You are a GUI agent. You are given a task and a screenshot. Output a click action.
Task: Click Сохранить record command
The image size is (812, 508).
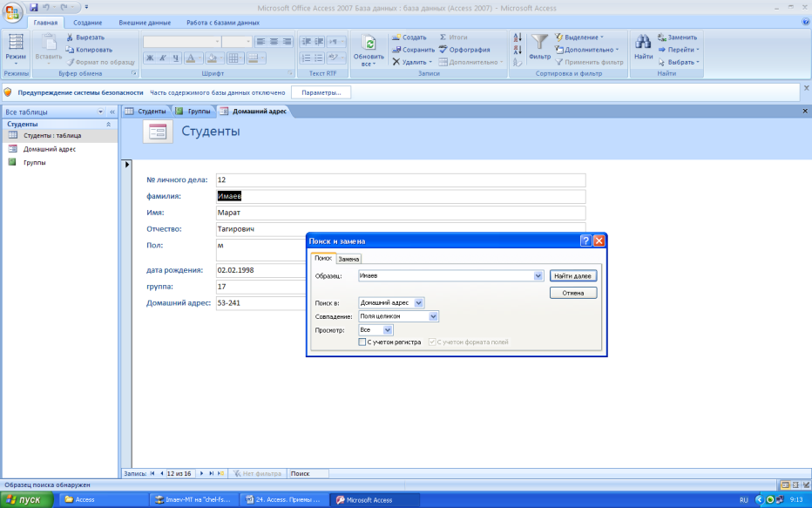click(x=413, y=50)
